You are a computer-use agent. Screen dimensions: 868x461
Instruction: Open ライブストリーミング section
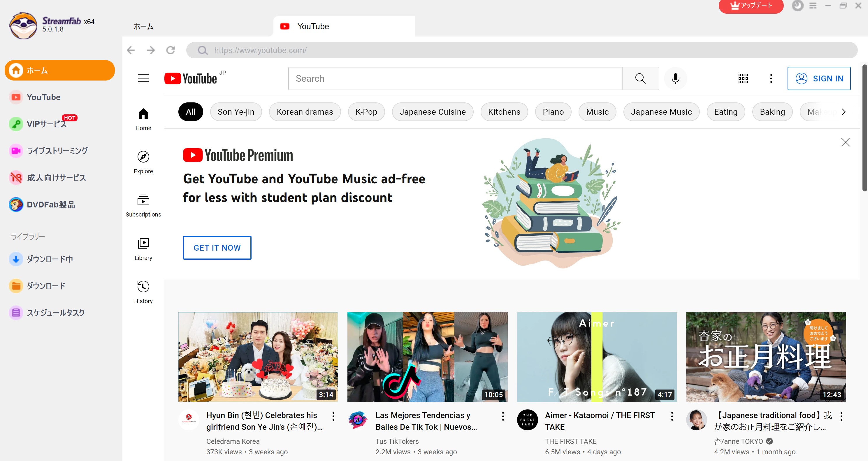point(48,151)
